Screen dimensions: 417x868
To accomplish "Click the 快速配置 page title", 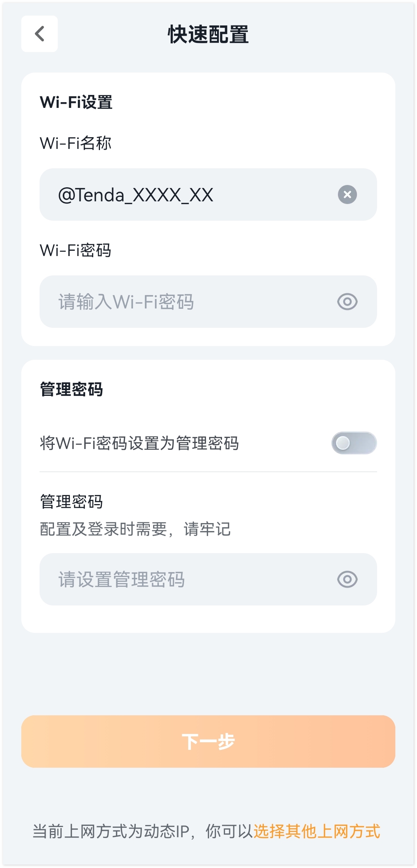I will tap(208, 35).
